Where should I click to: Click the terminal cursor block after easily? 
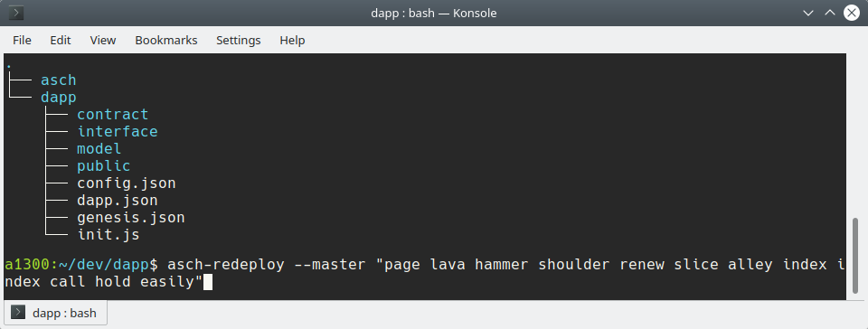tap(208, 283)
